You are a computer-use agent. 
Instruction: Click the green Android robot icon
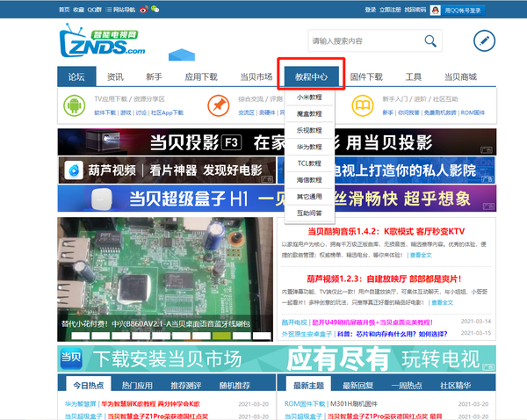coord(75,105)
